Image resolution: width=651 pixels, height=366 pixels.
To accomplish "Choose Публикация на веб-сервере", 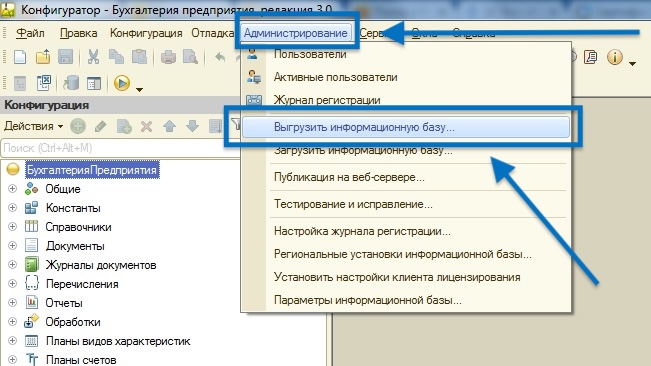I will coord(406,177).
